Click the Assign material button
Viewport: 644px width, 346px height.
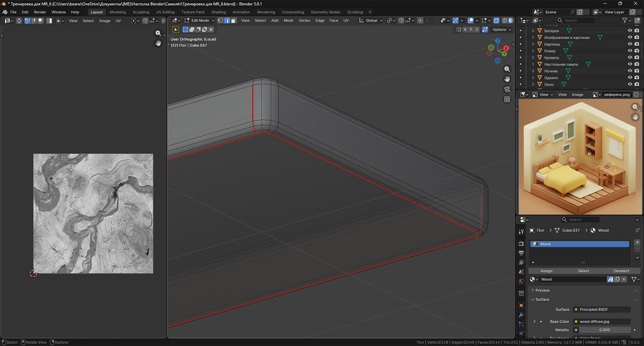pos(546,271)
